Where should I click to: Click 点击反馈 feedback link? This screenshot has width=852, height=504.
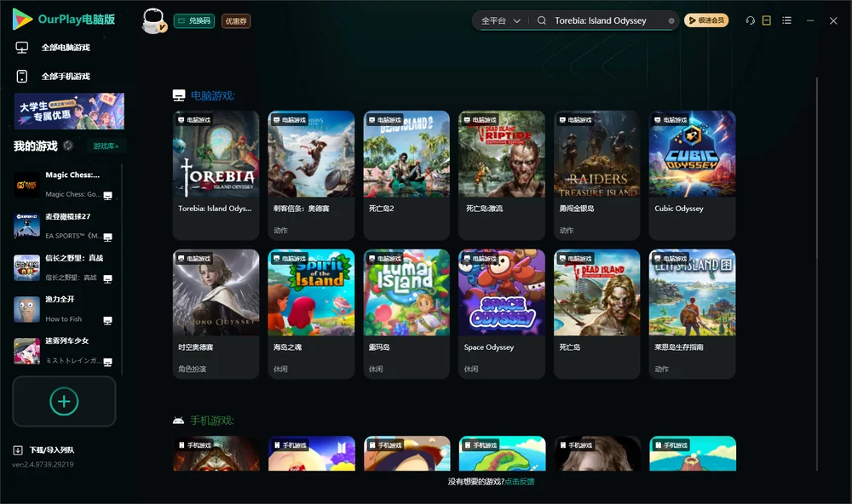[520, 482]
